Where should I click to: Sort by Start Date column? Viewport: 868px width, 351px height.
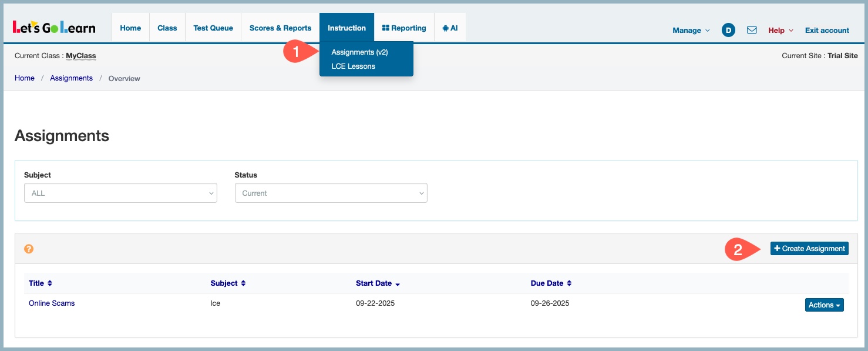point(378,283)
